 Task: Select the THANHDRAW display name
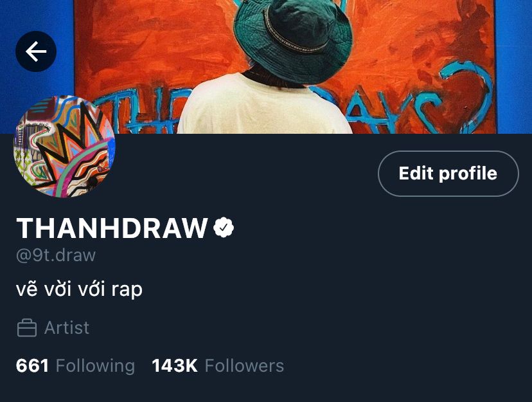coord(112,228)
